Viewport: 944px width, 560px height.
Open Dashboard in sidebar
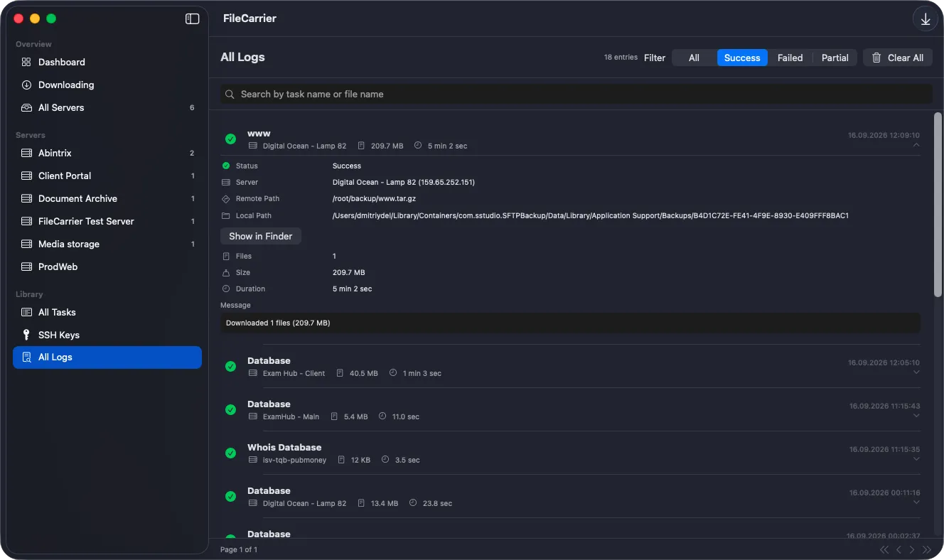coord(107,62)
